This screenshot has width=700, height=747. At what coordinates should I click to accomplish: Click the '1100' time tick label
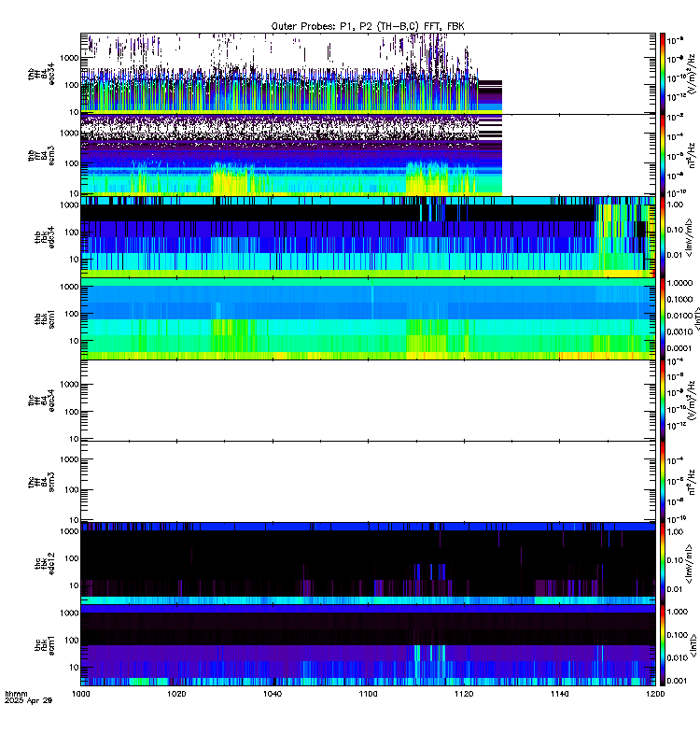point(368,694)
